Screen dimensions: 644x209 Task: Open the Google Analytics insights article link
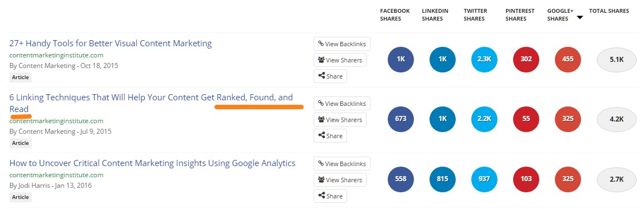(153, 163)
